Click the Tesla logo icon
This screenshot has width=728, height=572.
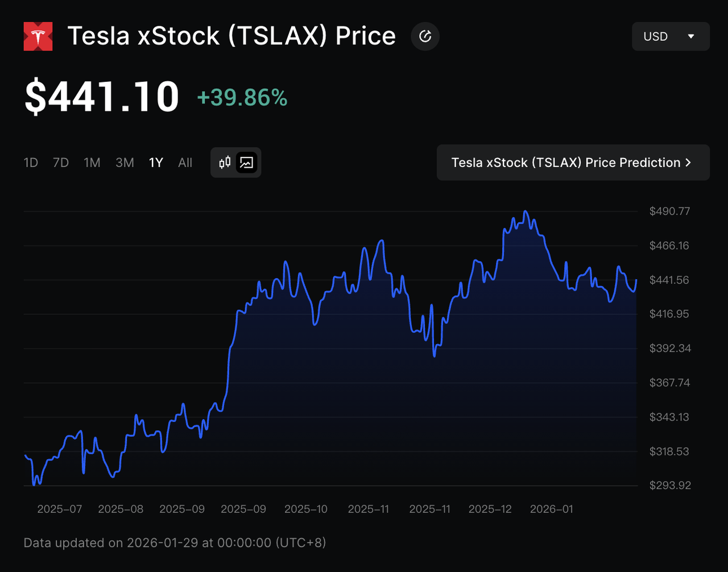click(38, 36)
